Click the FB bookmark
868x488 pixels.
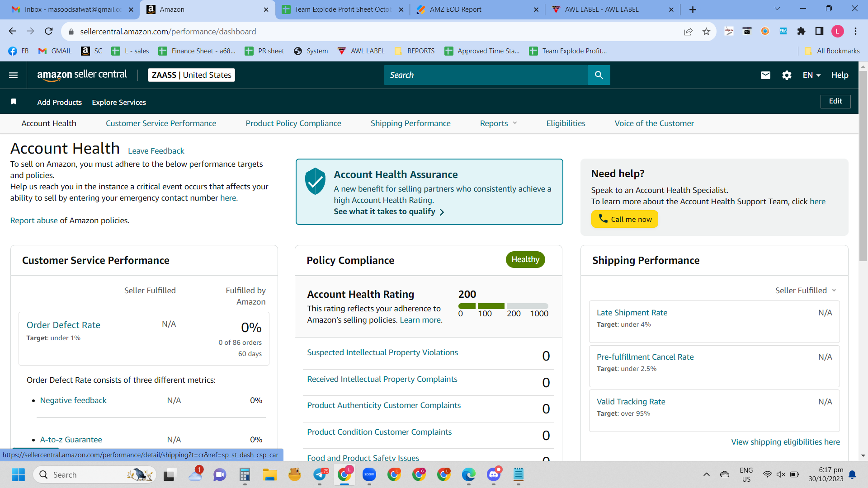coord(19,51)
